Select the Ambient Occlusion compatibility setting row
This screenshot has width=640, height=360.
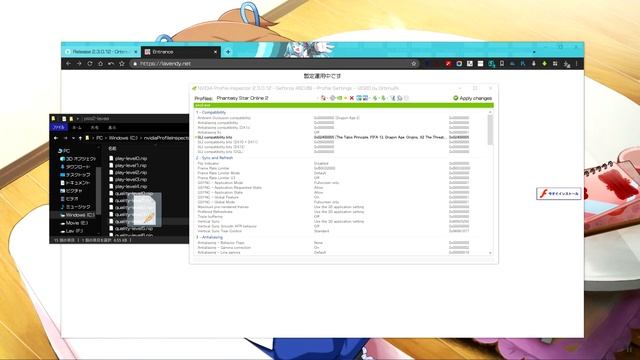tap(341, 118)
